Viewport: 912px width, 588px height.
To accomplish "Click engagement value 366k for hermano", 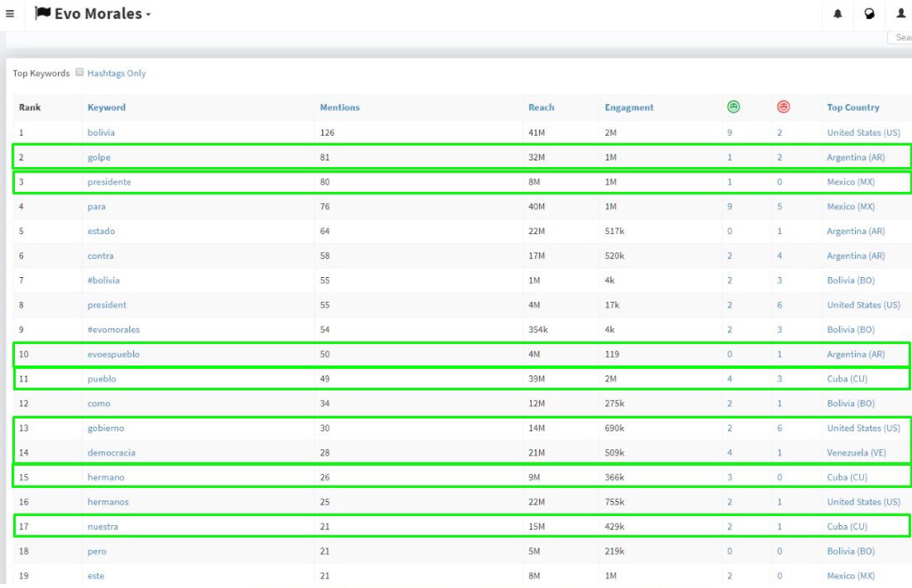I will (x=614, y=477).
